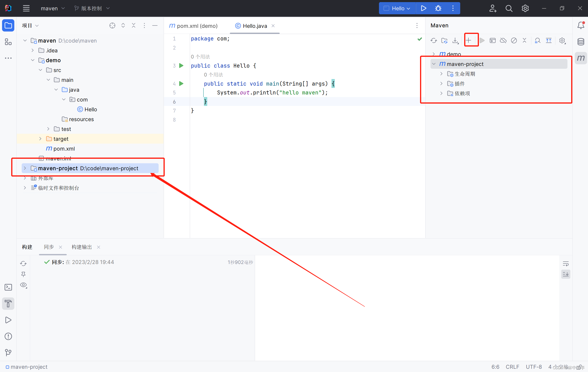This screenshot has width=588, height=372.
Task: Open the Structure tool window icon
Action: point(8,42)
